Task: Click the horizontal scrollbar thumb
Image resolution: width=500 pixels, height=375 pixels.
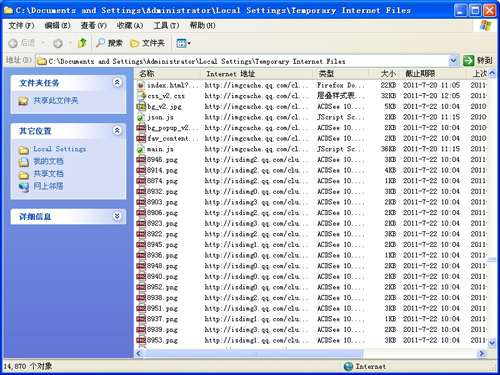Action: point(254,353)
